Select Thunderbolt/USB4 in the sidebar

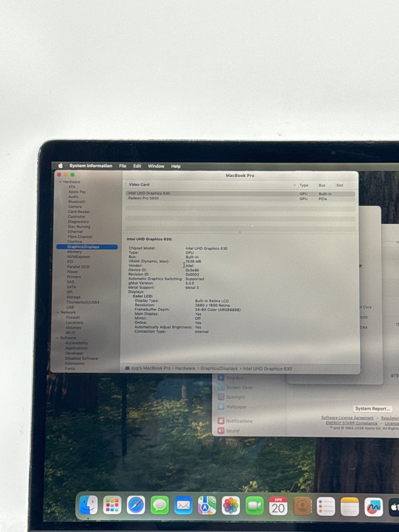point(83,302)
